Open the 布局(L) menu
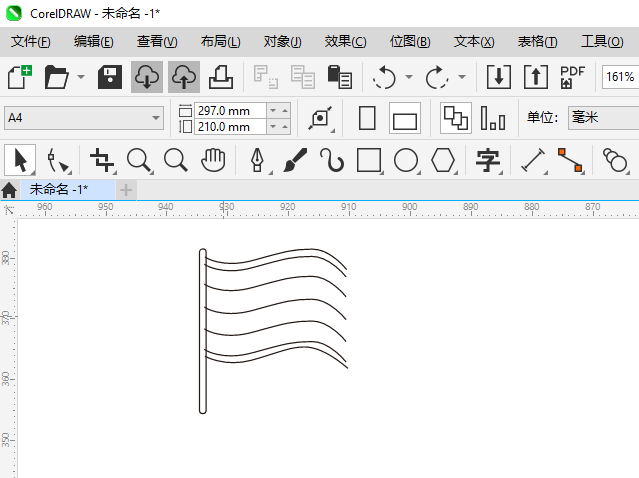The height and width of the screenshot is (478, 639). pos(220,42)
